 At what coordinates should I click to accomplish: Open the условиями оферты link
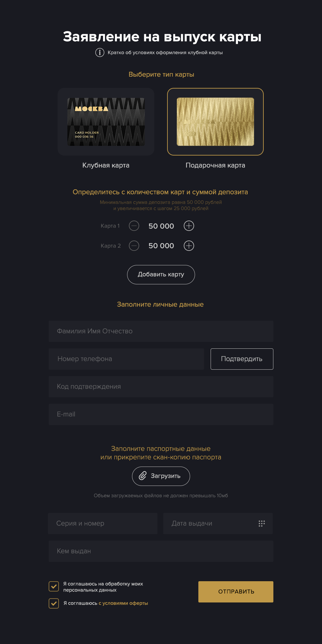click(x=123, y=603)
